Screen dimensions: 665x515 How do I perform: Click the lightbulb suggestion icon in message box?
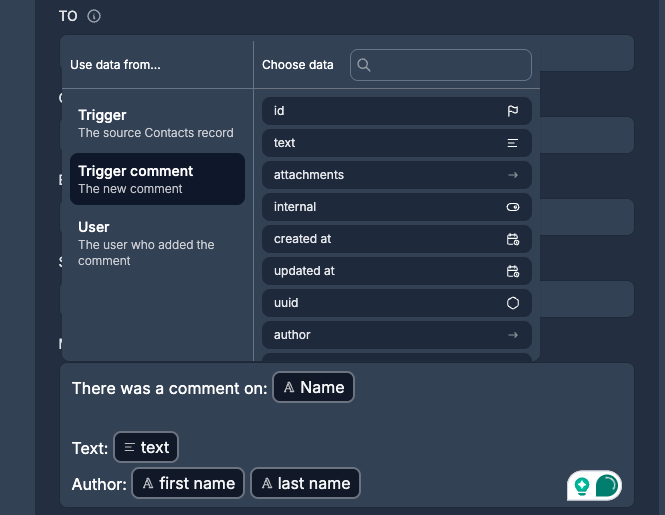tap(581, 486)
